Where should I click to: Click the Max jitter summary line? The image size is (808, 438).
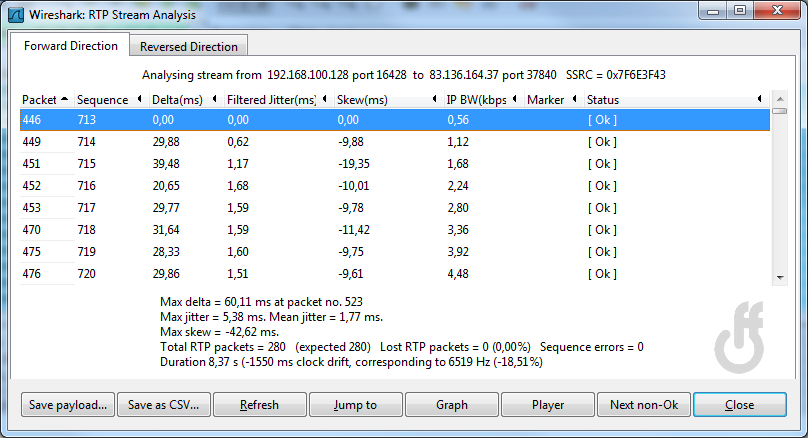coord(272,317)
